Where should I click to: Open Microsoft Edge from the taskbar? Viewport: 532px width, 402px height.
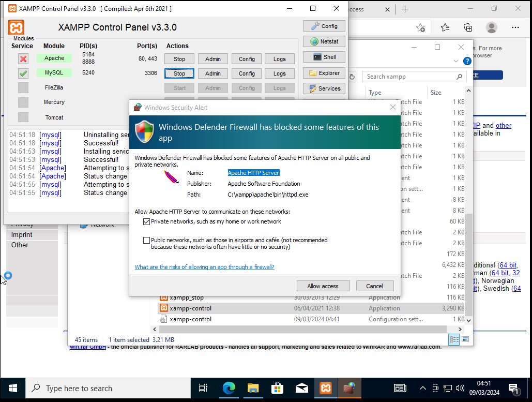(229, 388)
